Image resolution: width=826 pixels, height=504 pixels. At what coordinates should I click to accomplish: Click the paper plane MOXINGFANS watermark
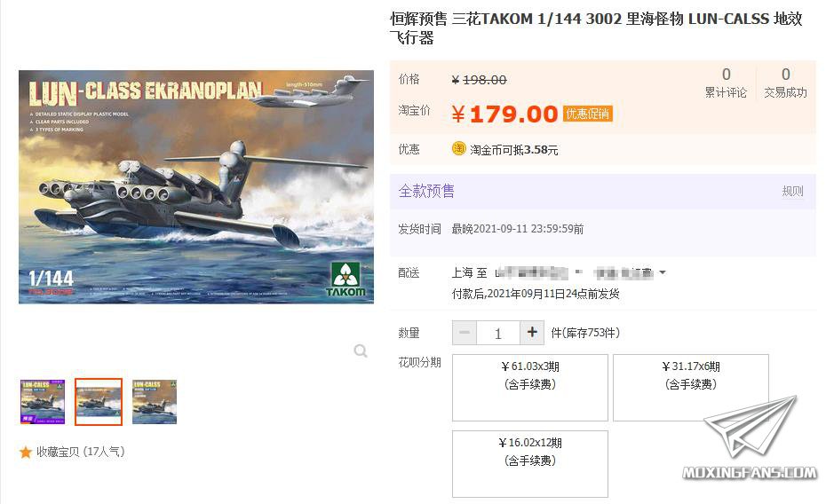click(751, 438)
